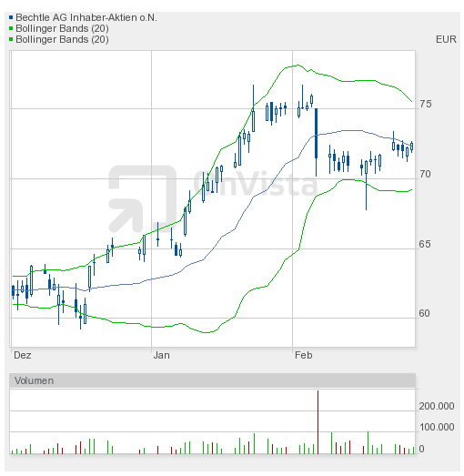464x476 pixels.
Task: Click the 100.000 volume axis label
Action: pyautogui.click(x=437, y=427)
